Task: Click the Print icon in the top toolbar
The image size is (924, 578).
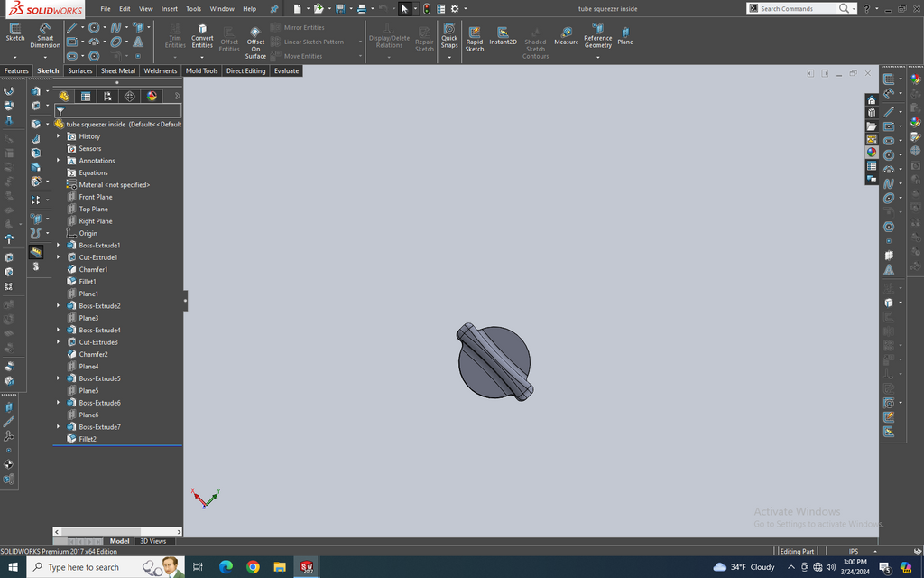Action: [361, 9]
